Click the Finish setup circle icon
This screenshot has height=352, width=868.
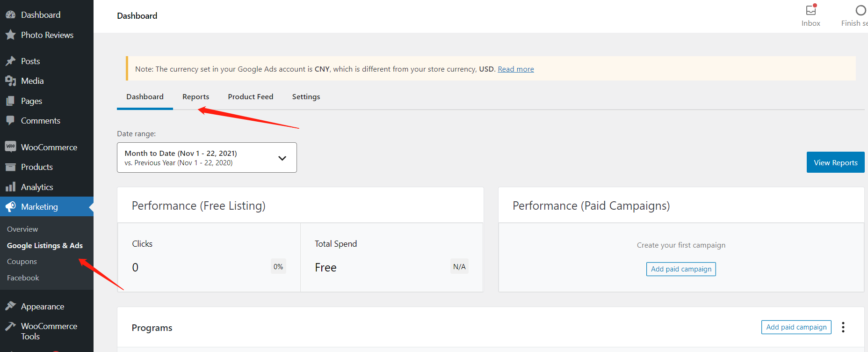point(861,10)
